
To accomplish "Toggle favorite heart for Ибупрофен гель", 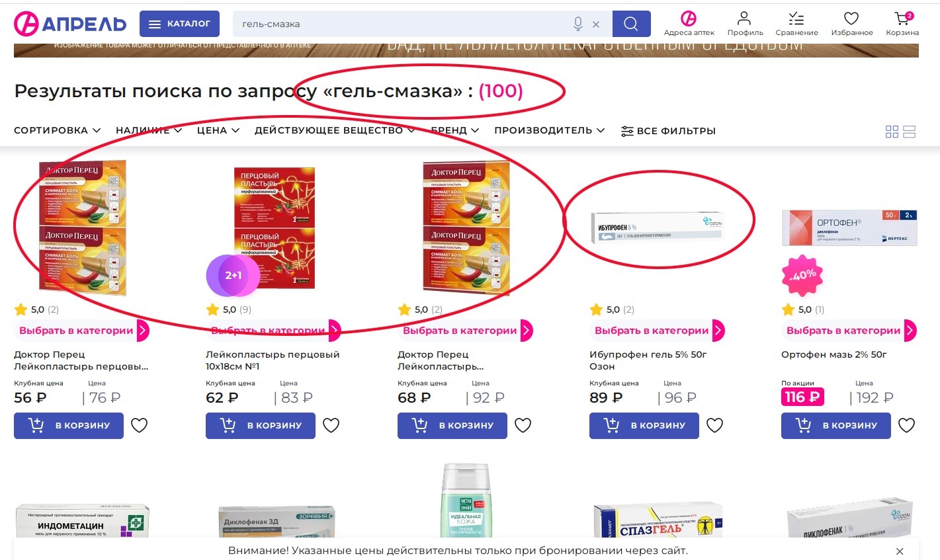I will click(714, 425).
